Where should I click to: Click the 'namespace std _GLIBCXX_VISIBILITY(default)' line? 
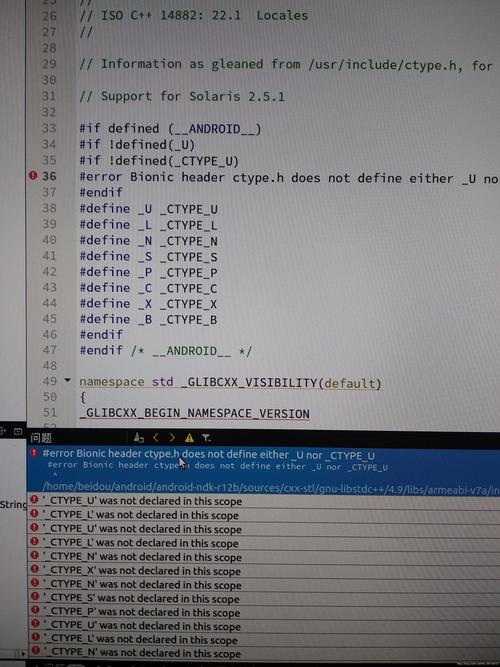tap(230, 382)
